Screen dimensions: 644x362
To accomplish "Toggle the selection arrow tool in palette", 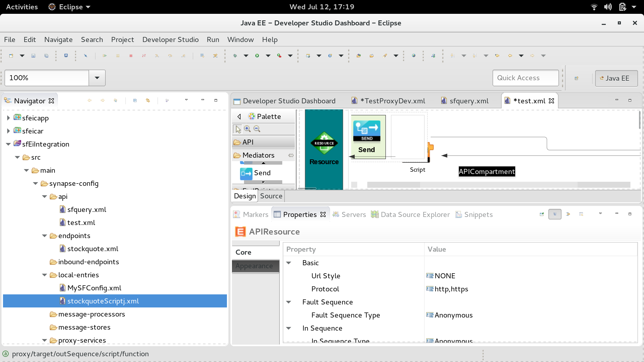I will pos(237,128).
